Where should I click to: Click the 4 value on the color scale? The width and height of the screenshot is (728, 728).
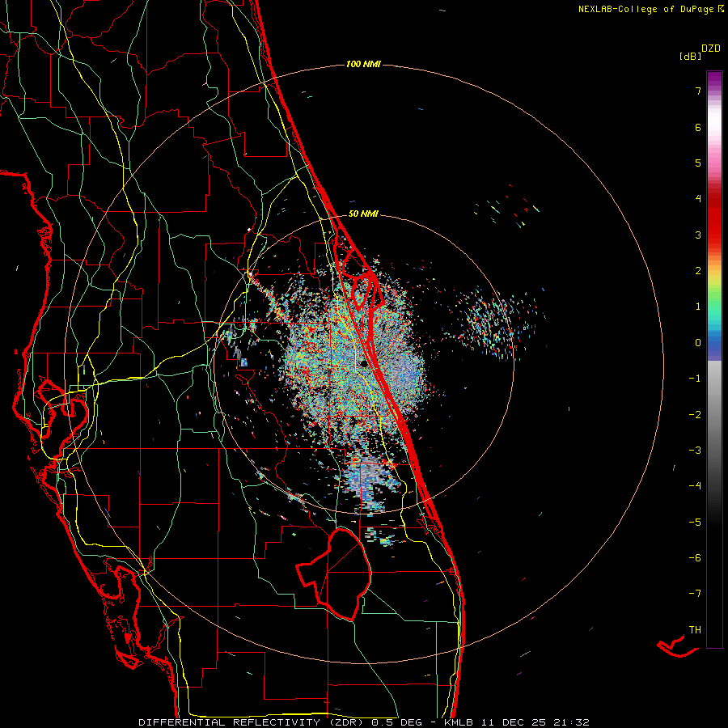(x=698, y=199)
